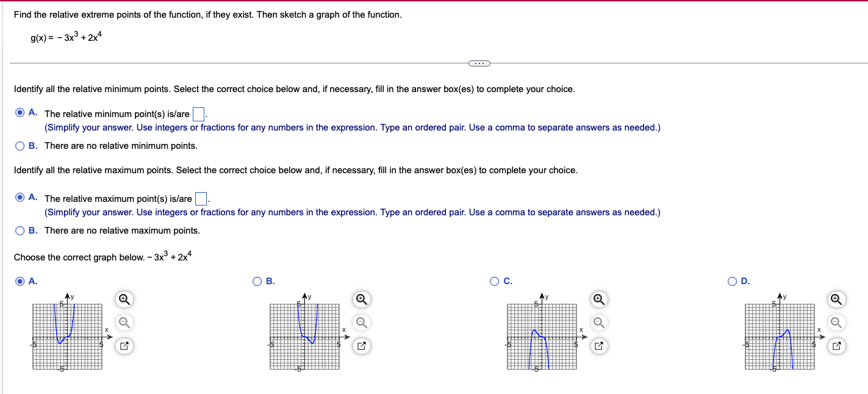The width and height of the screenshot is (868, 394).
Task: Click the zoom-out magnifier beside graph C
Action: 598,321
